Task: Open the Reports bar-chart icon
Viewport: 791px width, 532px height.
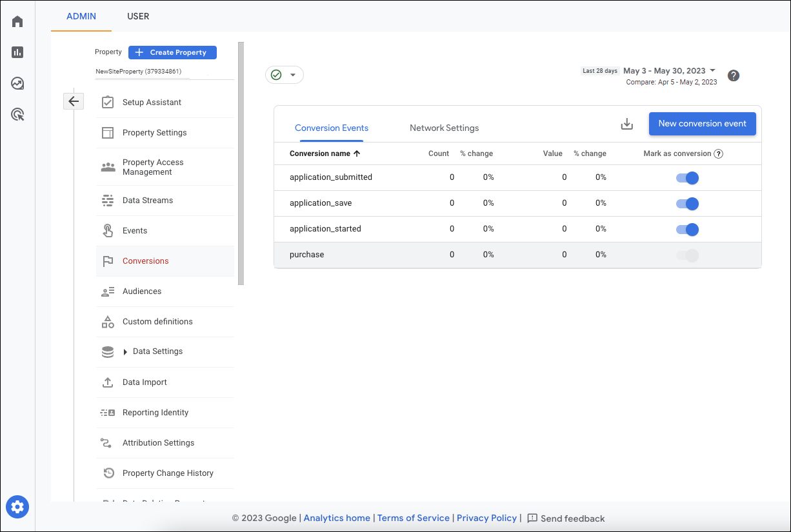Action: click(x=17, y=52)
